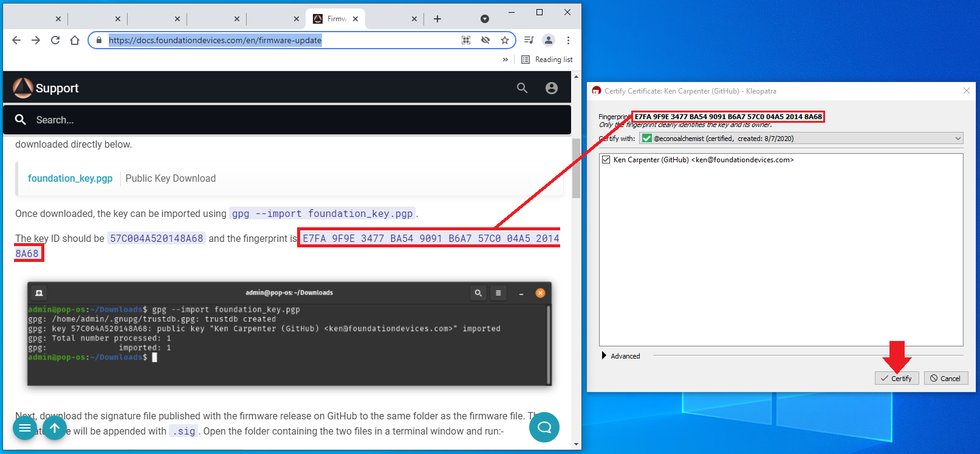Open the account icon in Support header
This screenshot has width=980, height=454.
pyautogui.click(x=552, y=88)
